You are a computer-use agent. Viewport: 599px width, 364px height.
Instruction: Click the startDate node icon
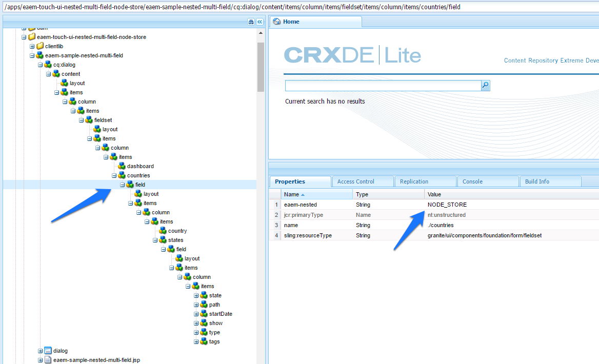coord(204,314)
